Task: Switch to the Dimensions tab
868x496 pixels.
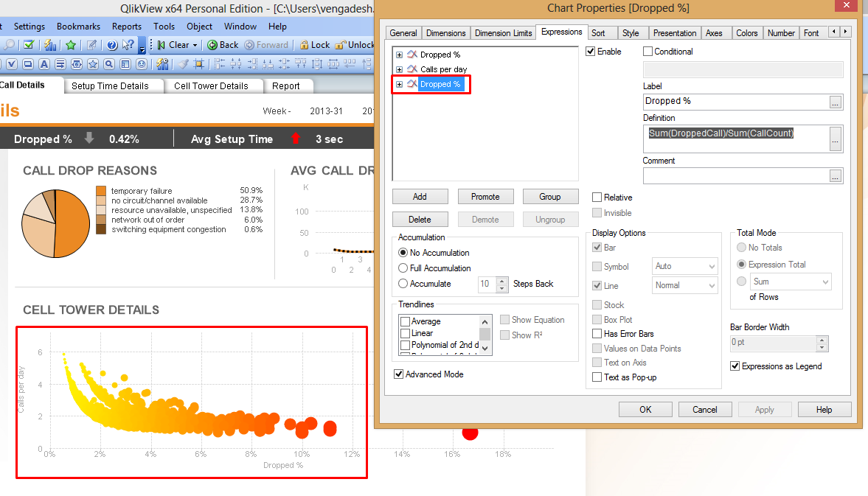Action: click(x=445, y=33)
